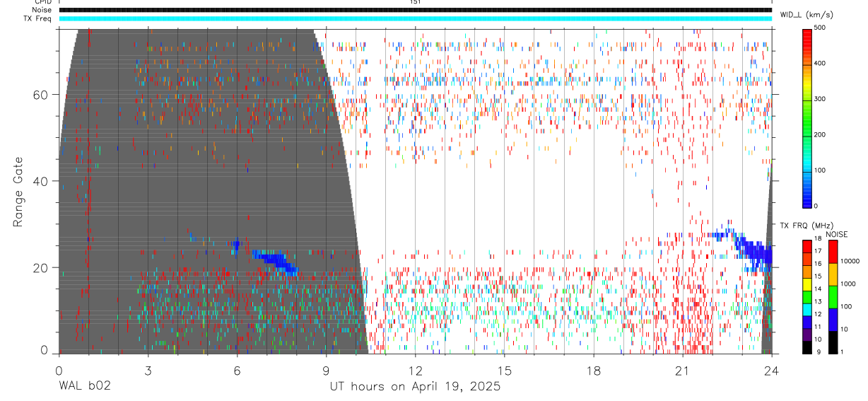Viewport: 868px width, 401px height.
Task: Click the '1000' tick on NOISE scale
Action: [x=848, y=284]
